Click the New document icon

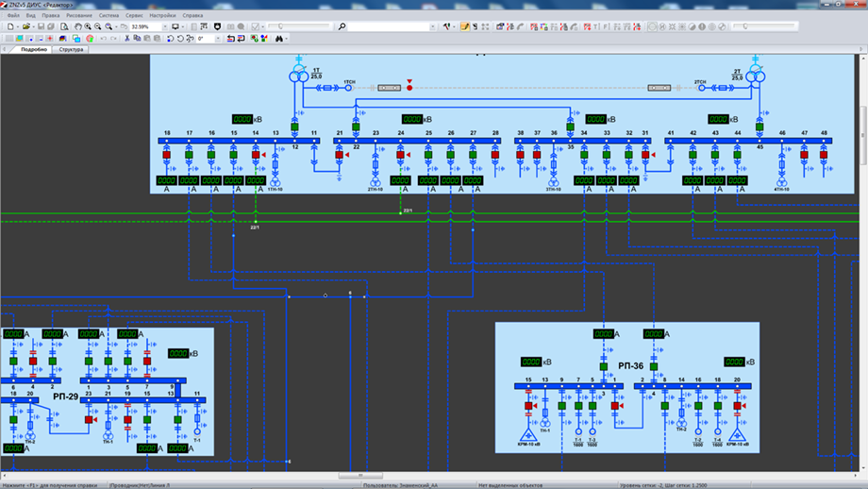click(10, 26)
